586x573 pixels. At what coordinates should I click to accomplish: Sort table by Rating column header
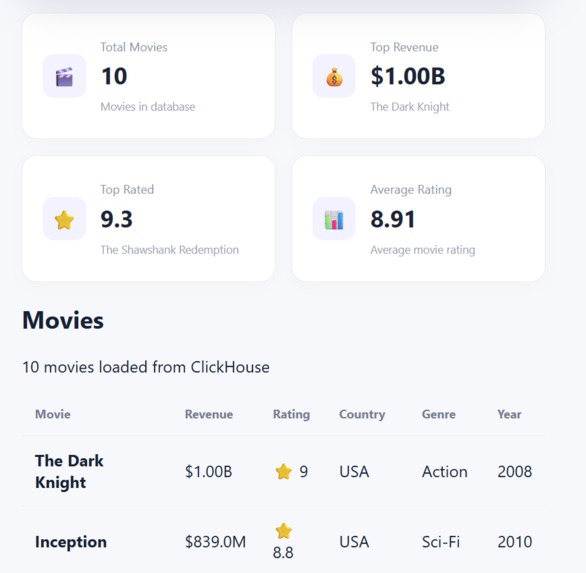[x=292, y=414]
